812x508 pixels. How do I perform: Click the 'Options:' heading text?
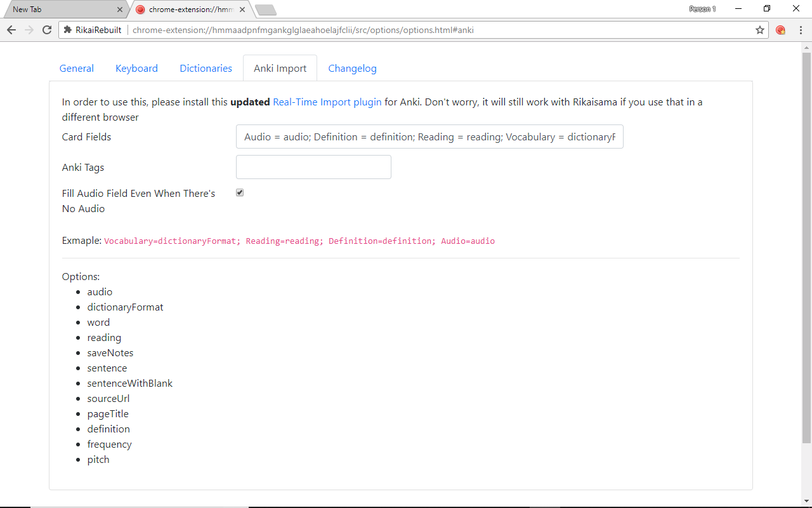point(81,277)
